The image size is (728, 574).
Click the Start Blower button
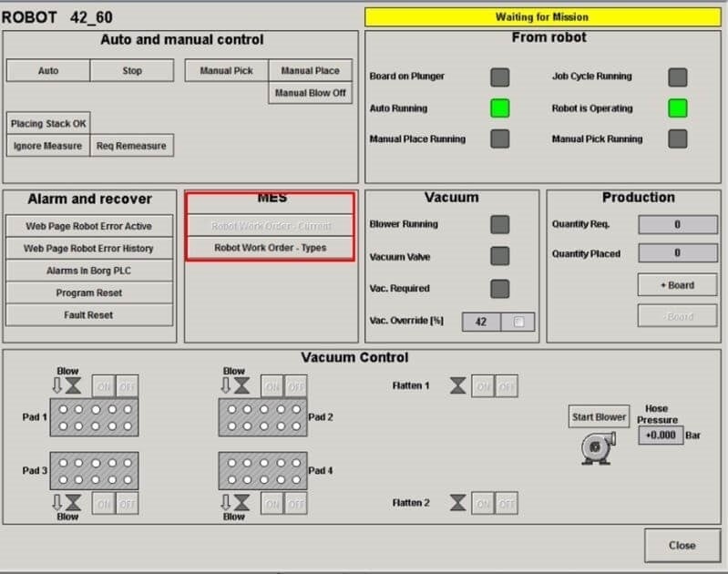click(x=599, y=417)
